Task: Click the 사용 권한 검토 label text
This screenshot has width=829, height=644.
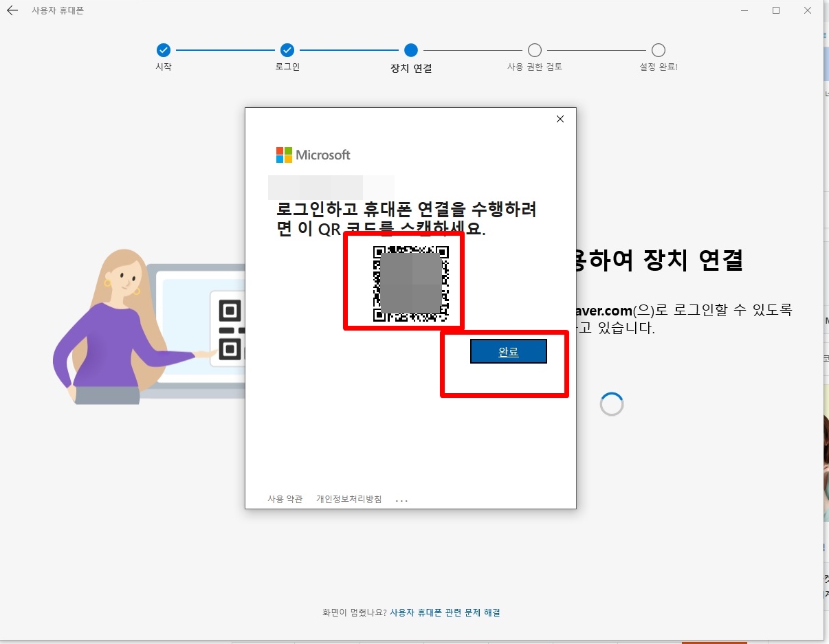Action: (535, 67)
